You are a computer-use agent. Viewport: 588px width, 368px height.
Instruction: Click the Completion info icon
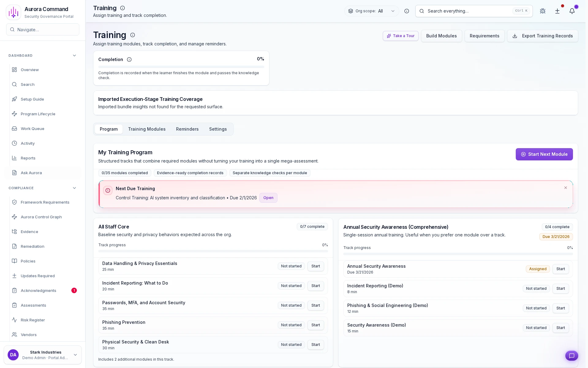click(x=129, y=59)
